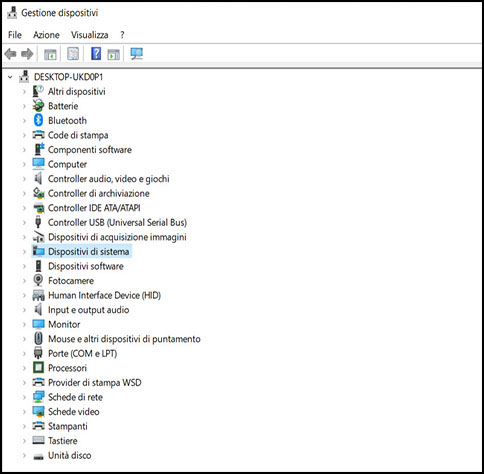
Task: Click the Schede video icon
Action: click(x=39, y=411)
